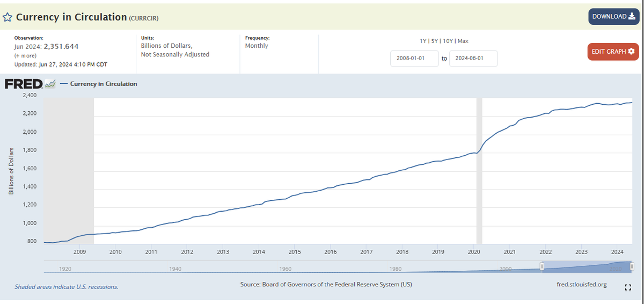
Task: Click the fred.stlouisfed.org link
Action: pos(582,284)
